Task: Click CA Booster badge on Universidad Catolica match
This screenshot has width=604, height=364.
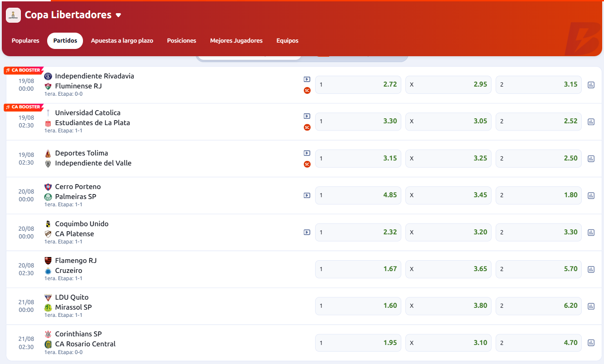Action: click(x=24, y=107)
